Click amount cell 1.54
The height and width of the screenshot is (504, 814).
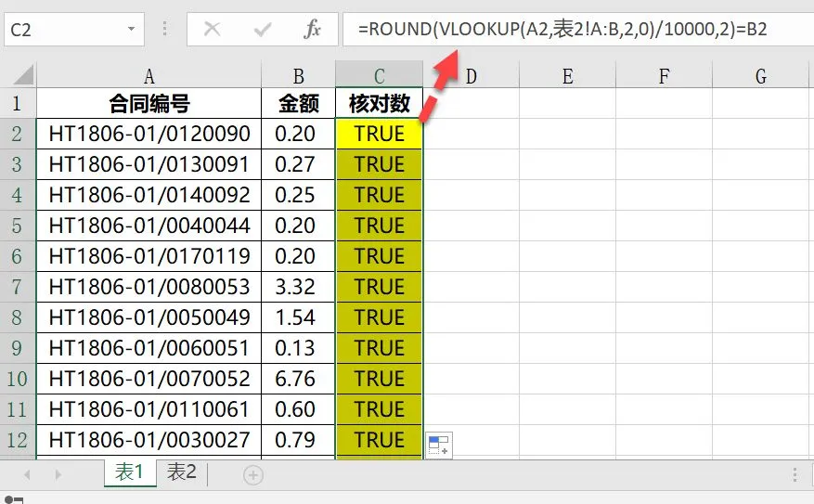[299, 317]
